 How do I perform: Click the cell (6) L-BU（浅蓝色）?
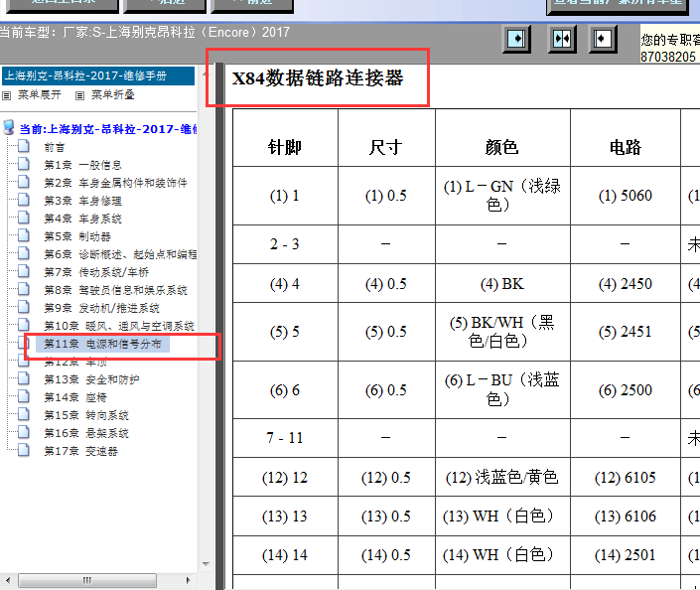coord(501,389)
